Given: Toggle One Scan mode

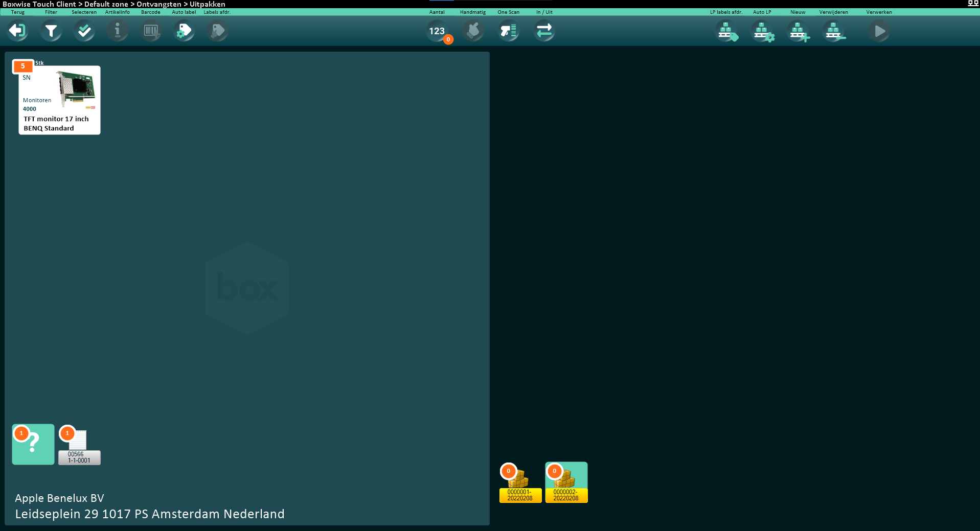Looking at the screenshot, I should point(509,31).
